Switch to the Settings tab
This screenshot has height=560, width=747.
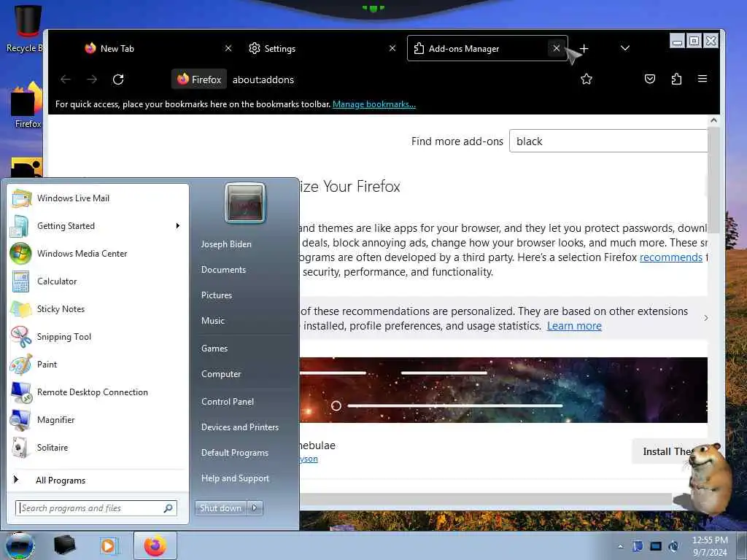[x=320, y=49]
